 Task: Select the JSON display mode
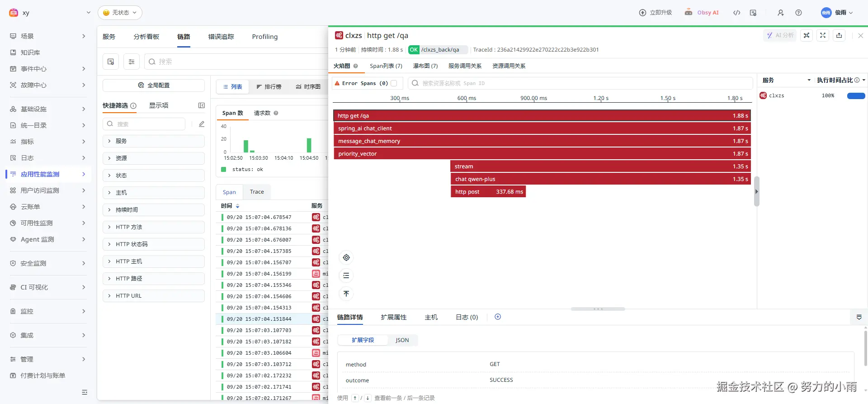[x=402, y=340]
